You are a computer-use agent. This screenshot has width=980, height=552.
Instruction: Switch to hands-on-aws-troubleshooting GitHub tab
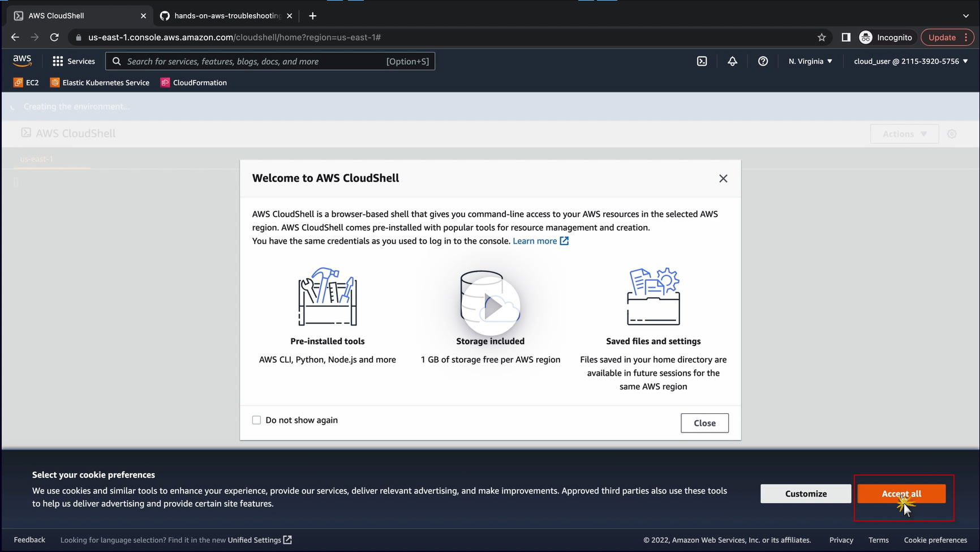[226, 16]
